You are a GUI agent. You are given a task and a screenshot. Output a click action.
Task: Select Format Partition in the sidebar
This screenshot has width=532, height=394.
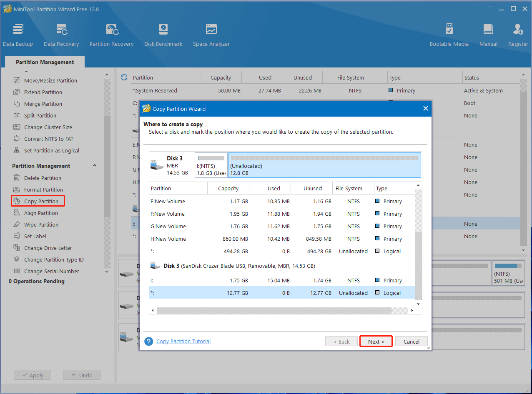tap(43, 190)
